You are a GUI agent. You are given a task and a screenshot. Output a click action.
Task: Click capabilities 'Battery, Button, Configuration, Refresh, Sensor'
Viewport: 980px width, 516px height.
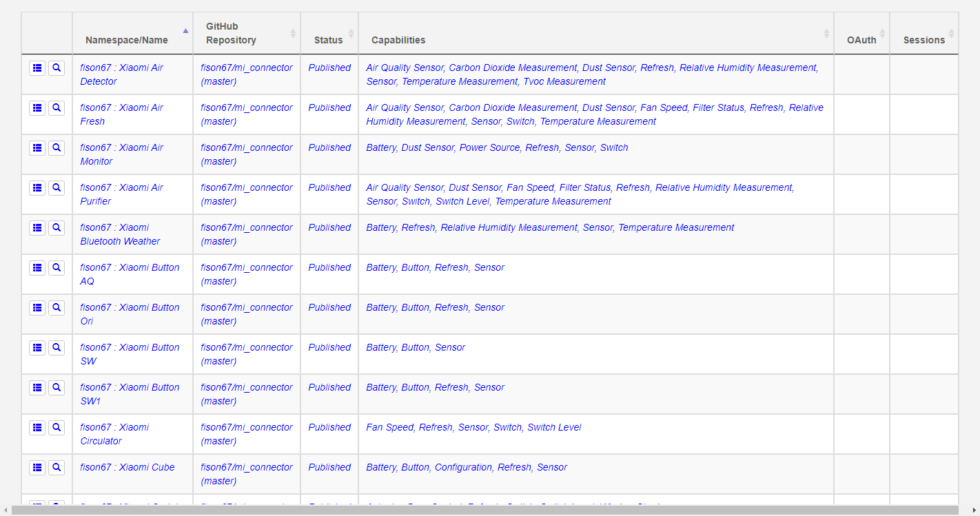[x=467, y=467]
